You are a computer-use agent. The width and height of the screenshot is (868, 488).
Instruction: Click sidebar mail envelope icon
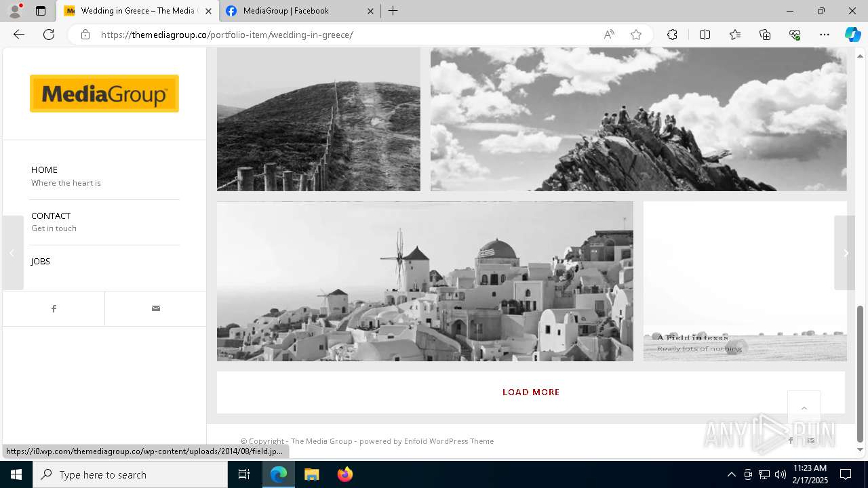click(x=156, y=308)
